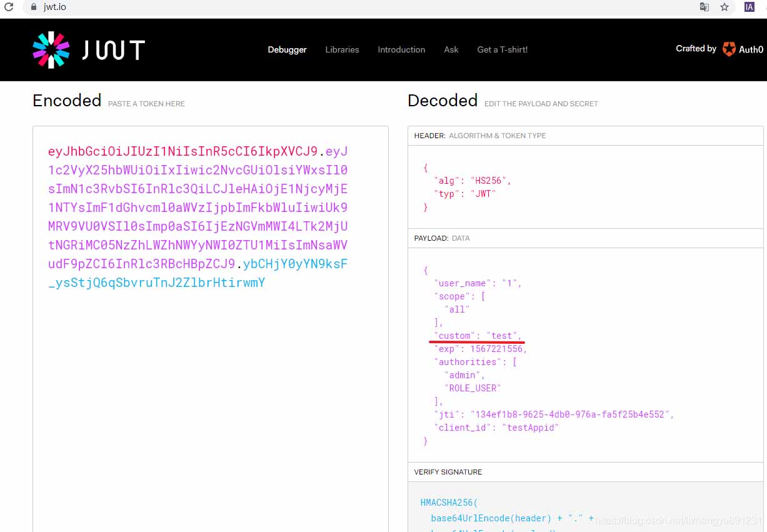Image resolution: width=767 pixels, height=532 pixels.
Task: Open the Libraries page
Action: (342, 49)
